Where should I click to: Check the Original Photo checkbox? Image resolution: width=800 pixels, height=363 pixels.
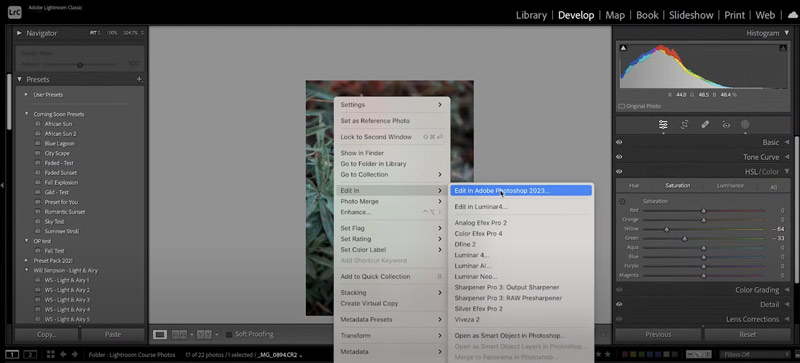[621, 106]
